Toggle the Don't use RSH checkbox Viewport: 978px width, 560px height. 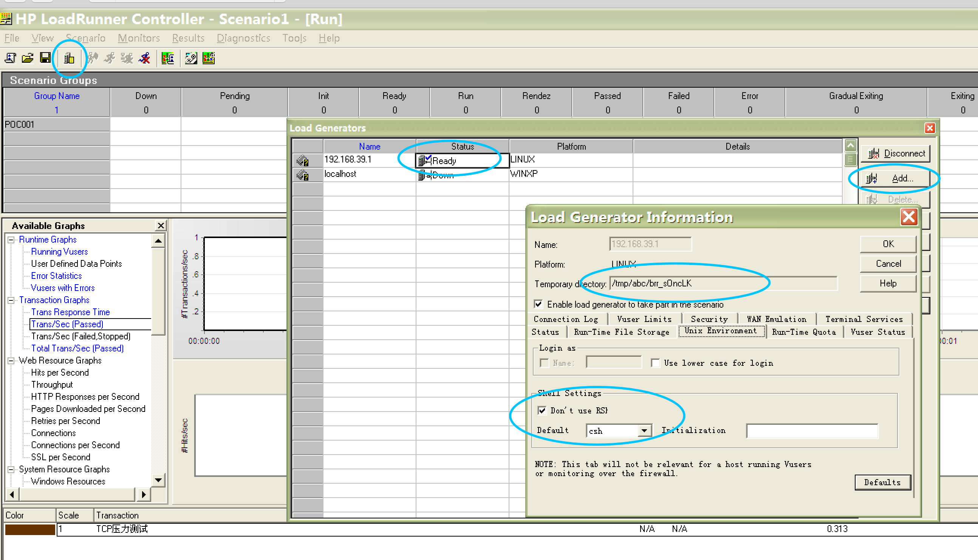[x=542, y=410]
